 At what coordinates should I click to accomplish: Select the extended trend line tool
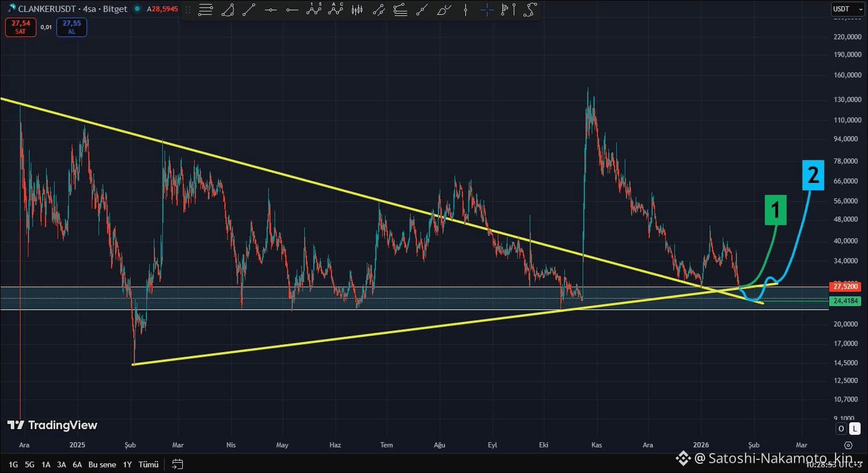point(422,10)
